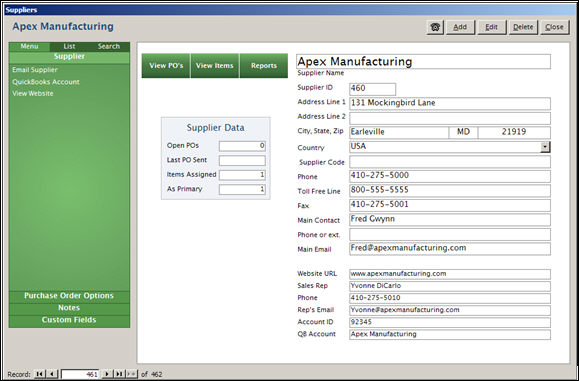Click into the Supplier Code field
This screenshot has width=579, height=381.
tap(450, 162)
